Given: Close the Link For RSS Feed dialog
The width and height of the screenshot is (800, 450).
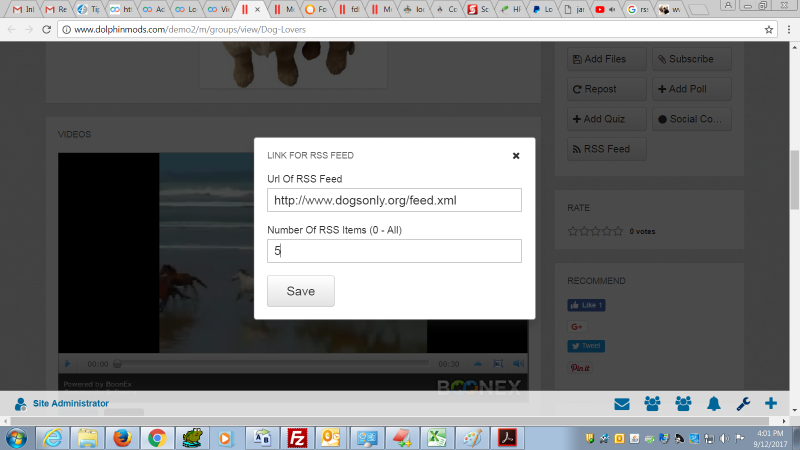Looking at the screenshot, I should (x=516, y=156).
